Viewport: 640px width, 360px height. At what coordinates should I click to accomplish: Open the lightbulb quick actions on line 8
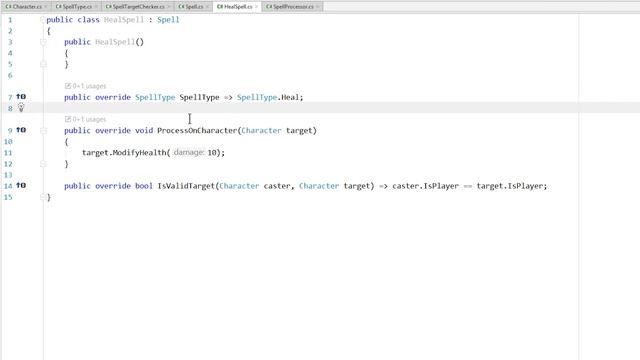[21, 108]
